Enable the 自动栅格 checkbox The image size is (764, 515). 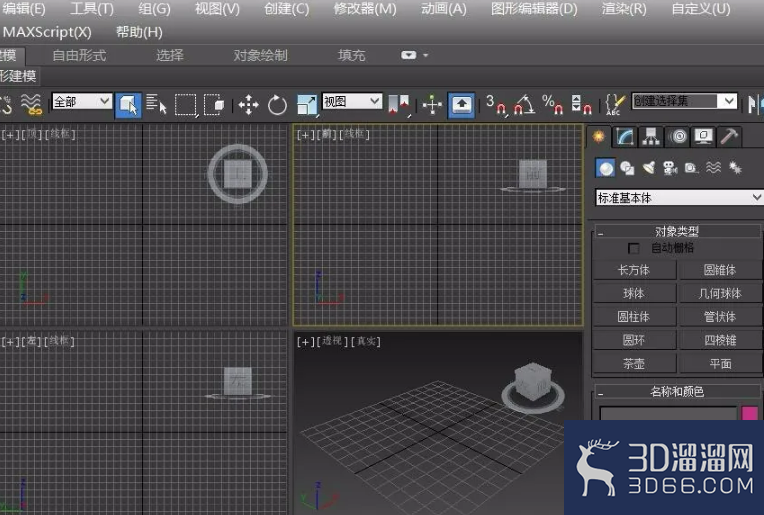[633, 248]
